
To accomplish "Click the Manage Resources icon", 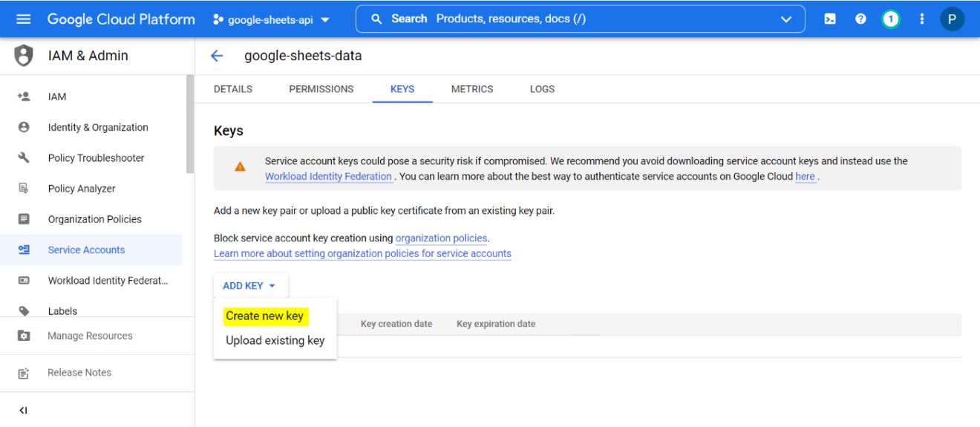I will tap(24, 336).
